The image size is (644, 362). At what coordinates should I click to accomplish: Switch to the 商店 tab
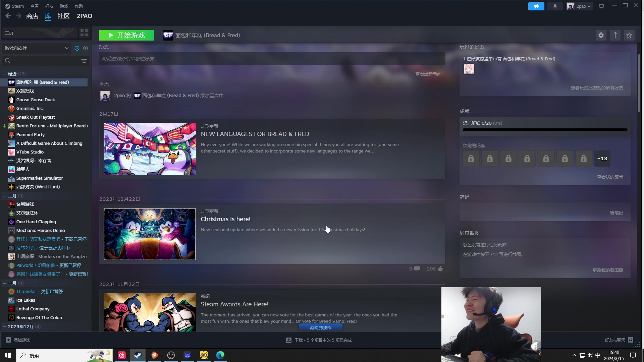point(32,16)
